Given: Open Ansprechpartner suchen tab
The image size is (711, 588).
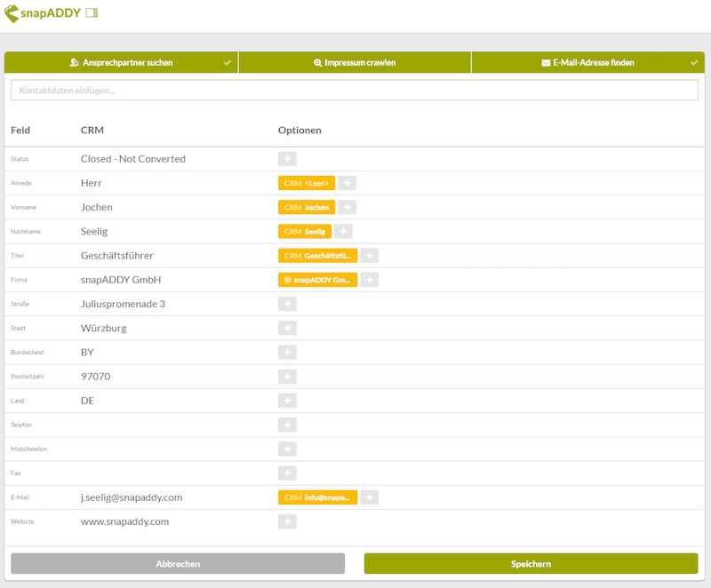Looking at the screenshot, I should 121,63.
